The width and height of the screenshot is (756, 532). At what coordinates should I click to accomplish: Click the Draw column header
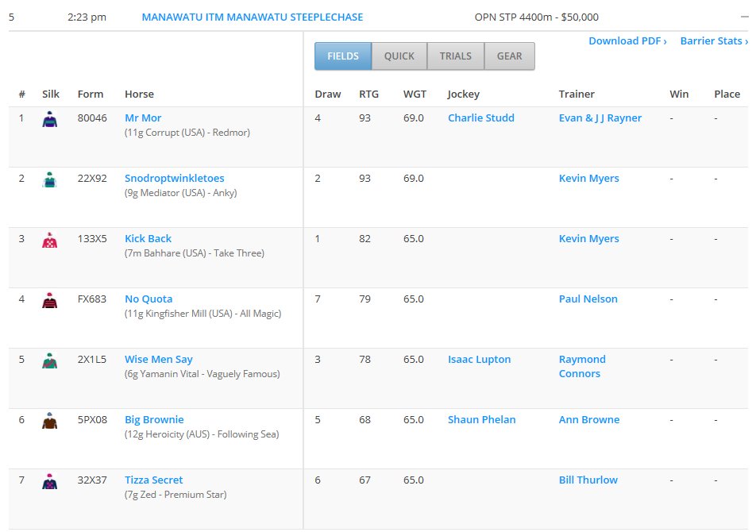pyautogui.click(x=328, y=94)
